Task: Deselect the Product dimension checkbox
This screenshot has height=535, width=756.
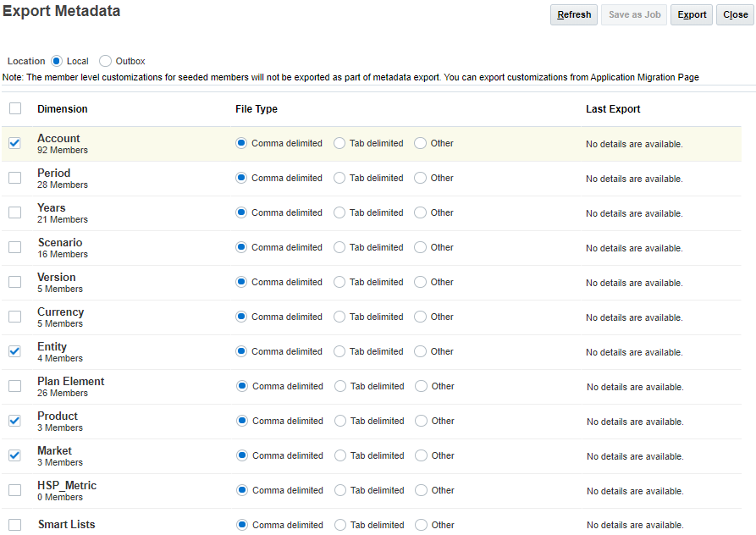Action: (15, 421)
